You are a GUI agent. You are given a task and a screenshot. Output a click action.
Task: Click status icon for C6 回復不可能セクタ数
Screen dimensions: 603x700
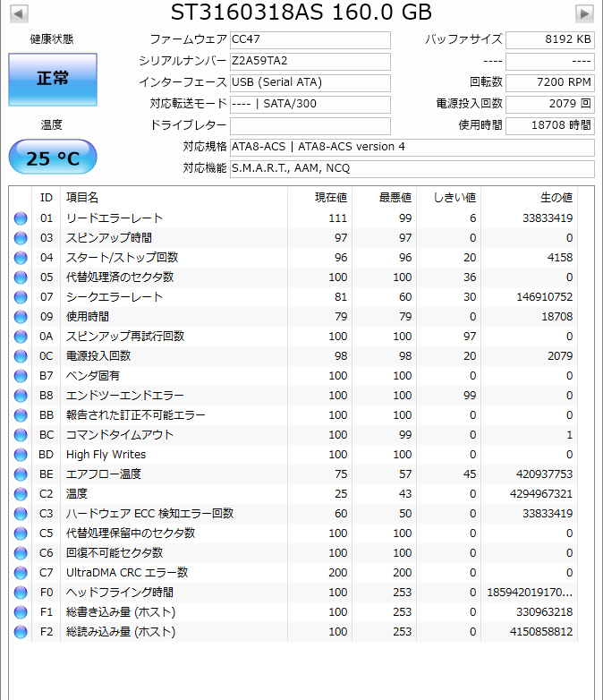click(21, 552)
